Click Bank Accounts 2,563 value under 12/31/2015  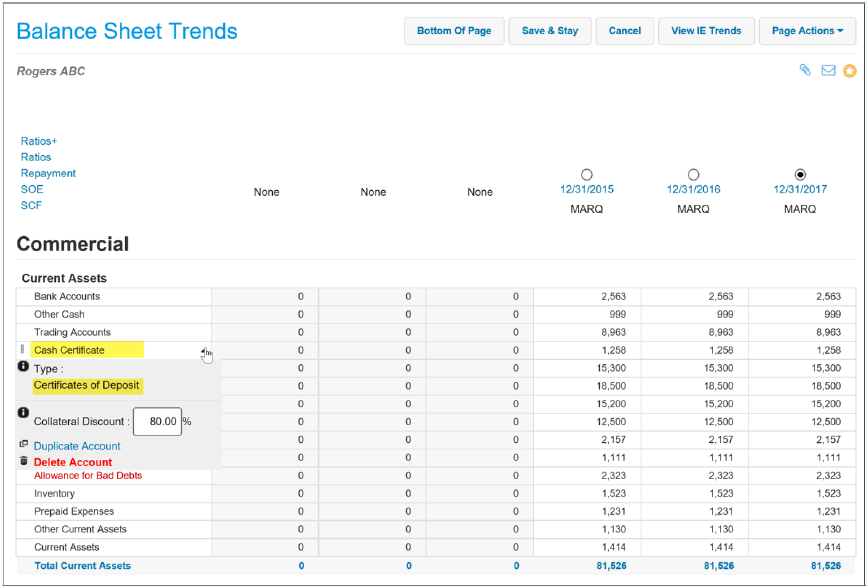coord(613,296)
